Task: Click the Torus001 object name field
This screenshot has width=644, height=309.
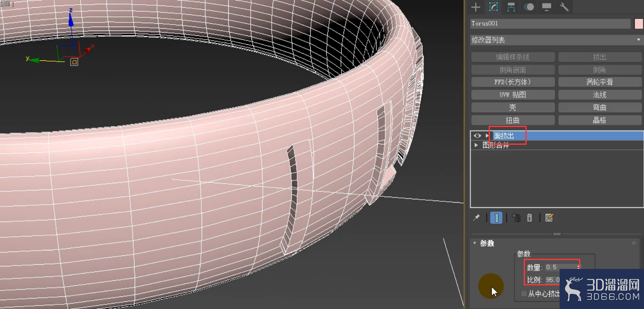Action: [550, 24]
